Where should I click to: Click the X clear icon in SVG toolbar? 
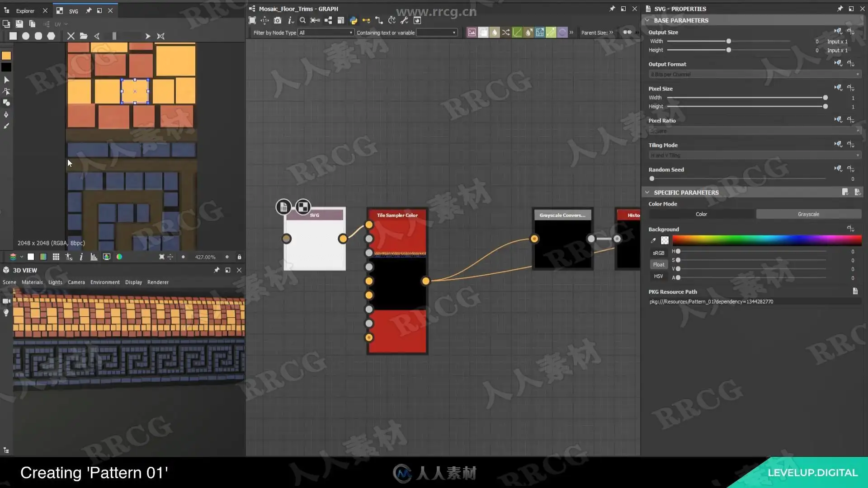coord(71,36)
